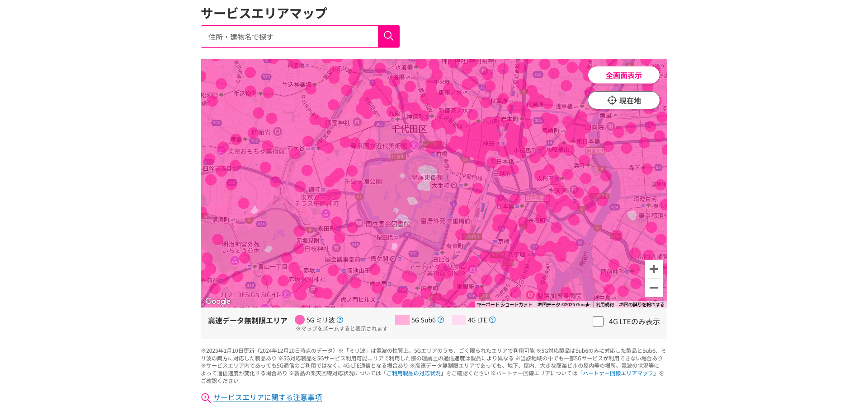
Task: Open the help tooltip beside 5G ミリ波
Action: coord(340,320)
